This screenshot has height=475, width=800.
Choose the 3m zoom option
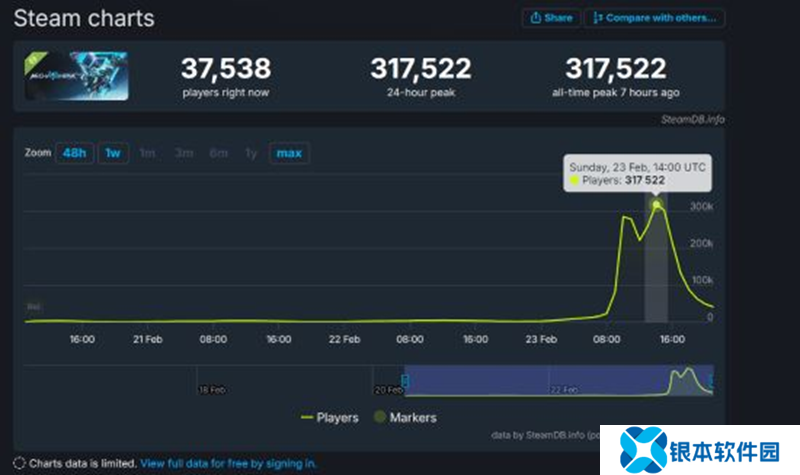point(183,153)
